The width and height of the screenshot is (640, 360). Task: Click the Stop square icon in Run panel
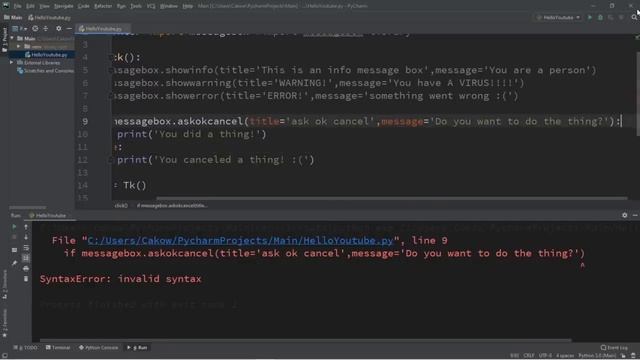14,237
